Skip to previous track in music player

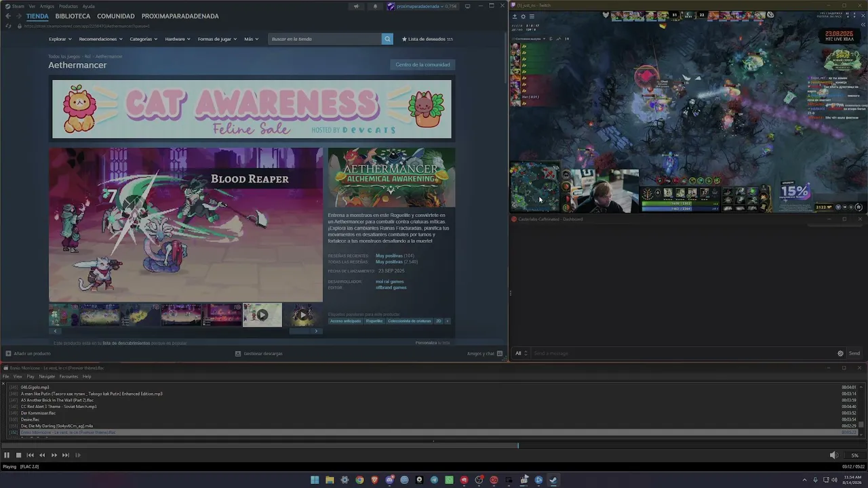pos(30,455)
